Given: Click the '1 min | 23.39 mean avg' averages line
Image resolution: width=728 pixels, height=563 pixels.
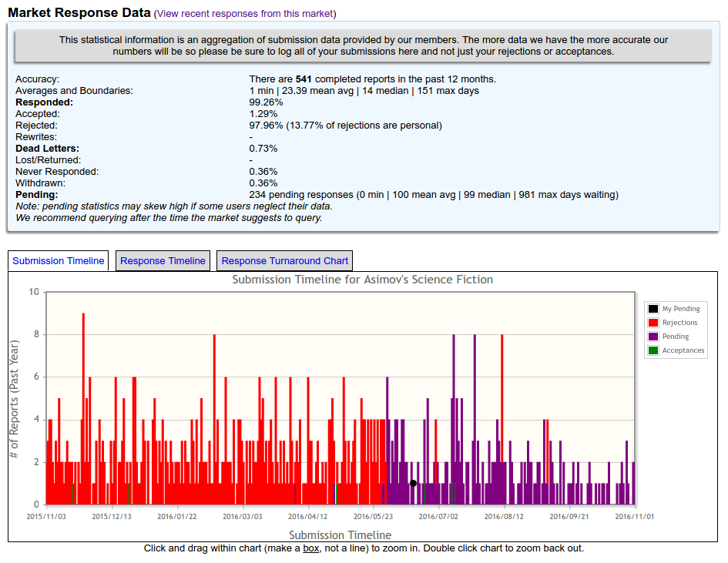Looking at the screenshot, I should pos(364,91).
